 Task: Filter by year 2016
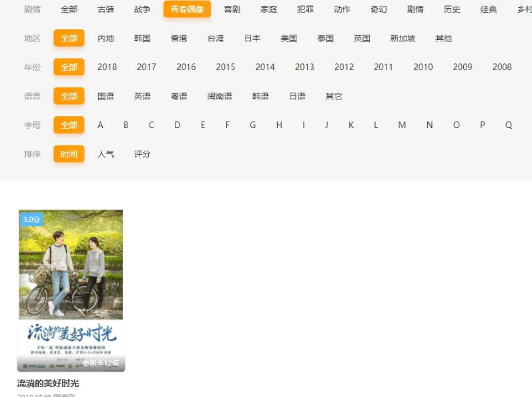coord(186,67)
